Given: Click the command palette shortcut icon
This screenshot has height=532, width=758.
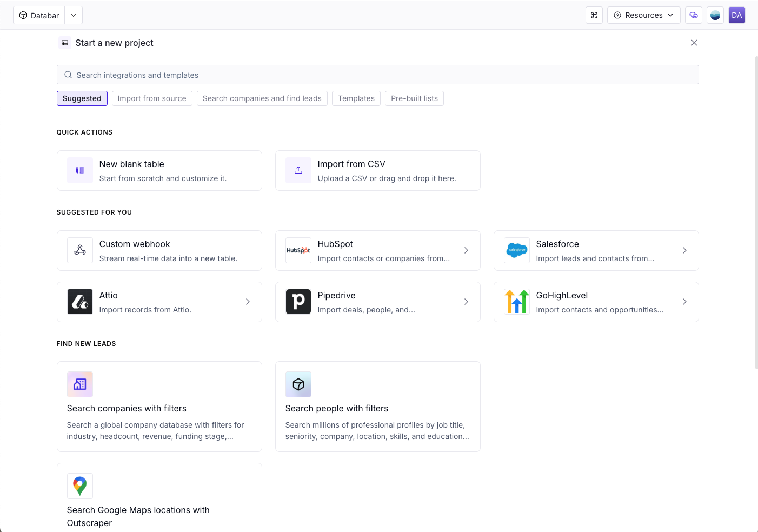Looking at the screenshot, I should [594, 15].
